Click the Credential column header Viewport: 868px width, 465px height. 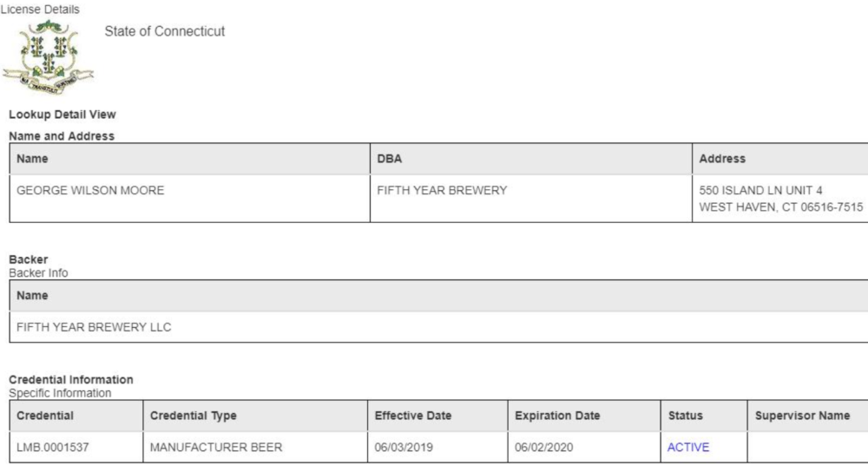point(45,416)
